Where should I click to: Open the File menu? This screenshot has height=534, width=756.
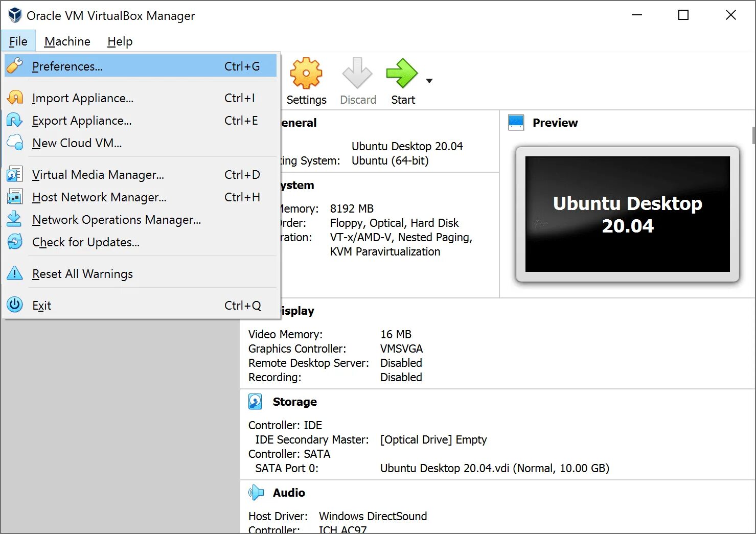click(x=18, y=41)
